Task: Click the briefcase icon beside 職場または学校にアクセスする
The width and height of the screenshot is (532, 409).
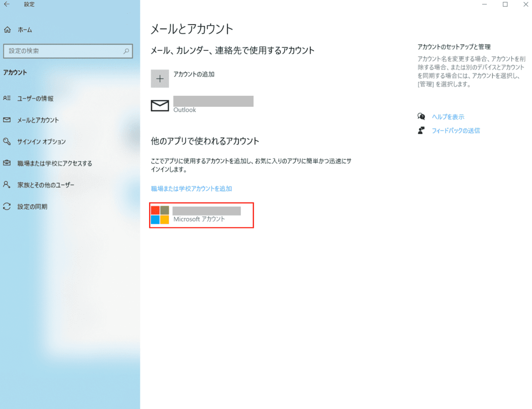Action: (x=7, y=163)
